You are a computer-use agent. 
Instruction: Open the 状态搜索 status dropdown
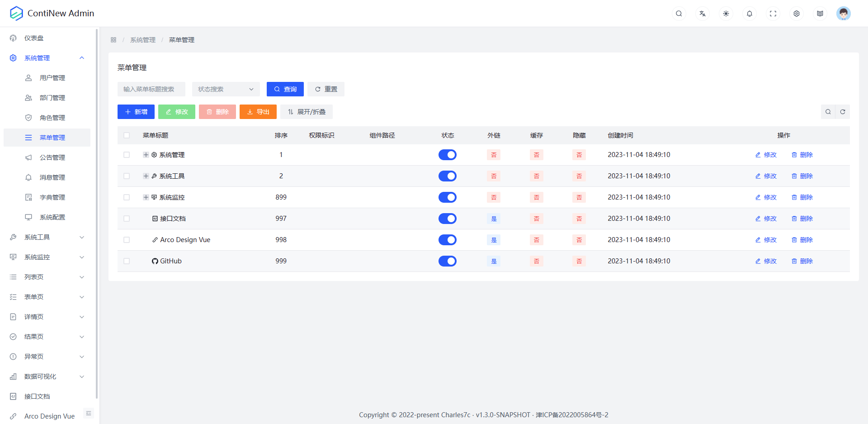[226, 89]
